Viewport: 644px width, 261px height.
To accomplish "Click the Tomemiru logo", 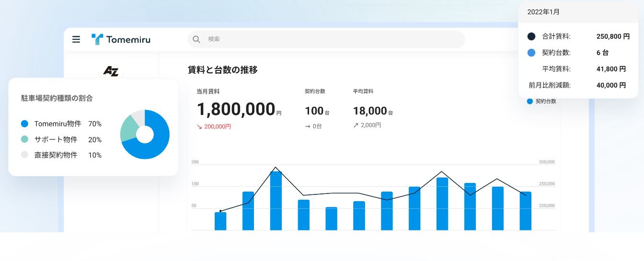I will pos(121,39).
